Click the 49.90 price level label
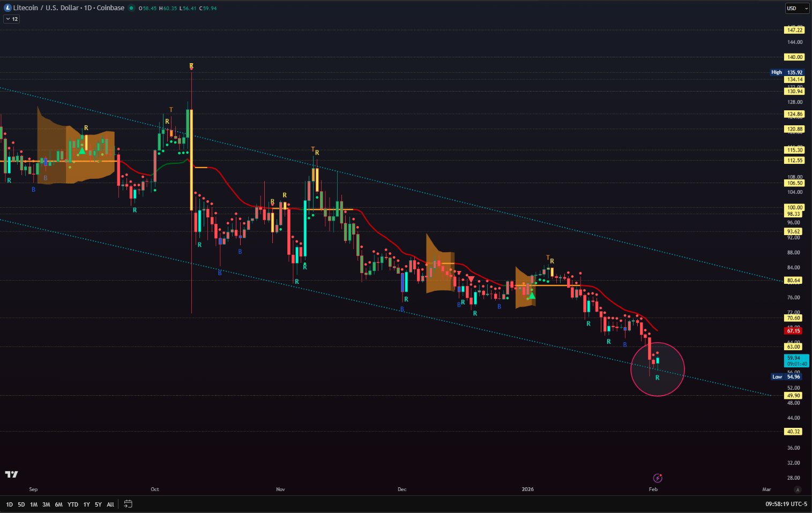Screen dimensions: 812x513 coord(794,396)
